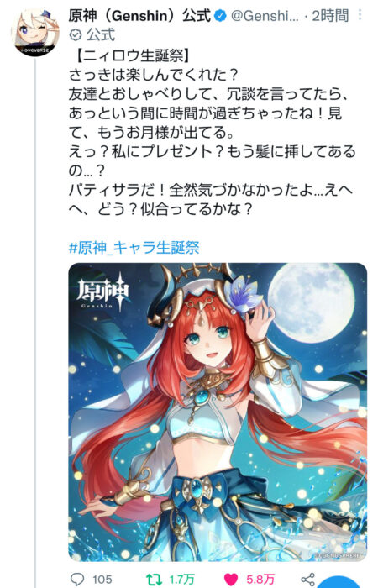Click the 5.8万 like count
The height and width of the screenshot is (588, 378).
click(x=260, y=580)
